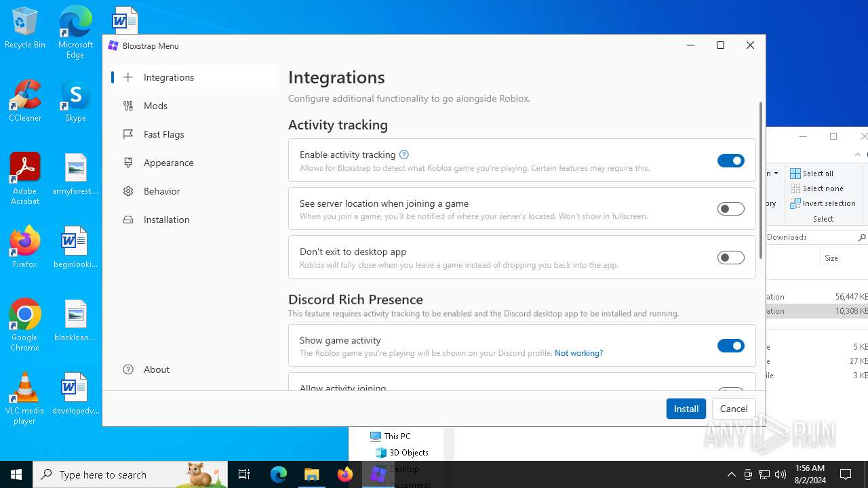Viewport: 868px width, 488px height.
Task: Click the Appearance paintbrush icon
Action: pyautogui.click(x=128, y=163)
